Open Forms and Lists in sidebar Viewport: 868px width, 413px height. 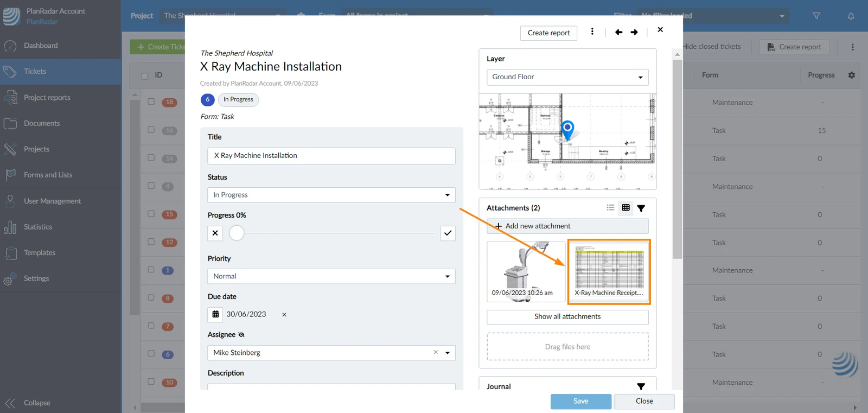(60, 175)
